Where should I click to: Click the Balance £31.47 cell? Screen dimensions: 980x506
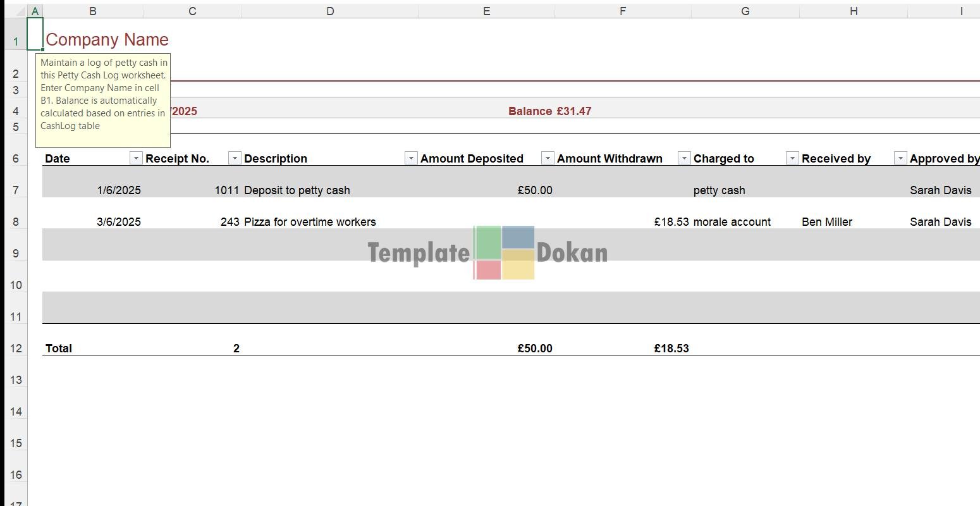click(x=549, y=111)
